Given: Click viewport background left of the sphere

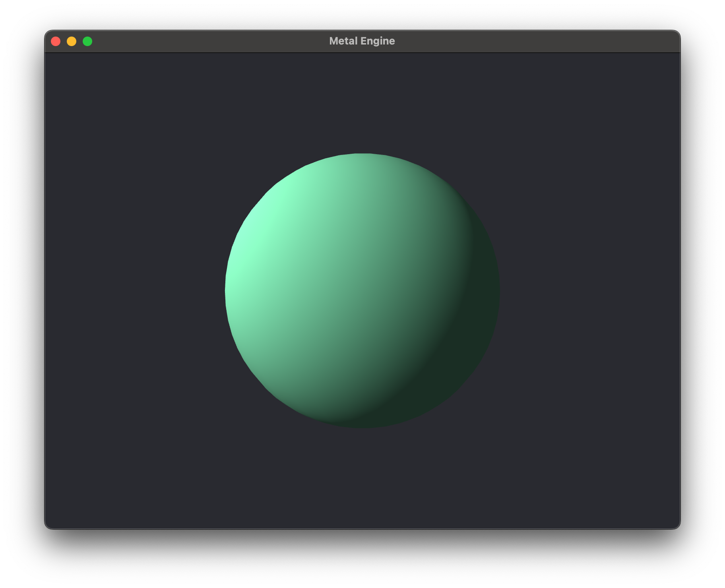Looking at the screenshot, I should pyautogui.click(x=135, y=290).
